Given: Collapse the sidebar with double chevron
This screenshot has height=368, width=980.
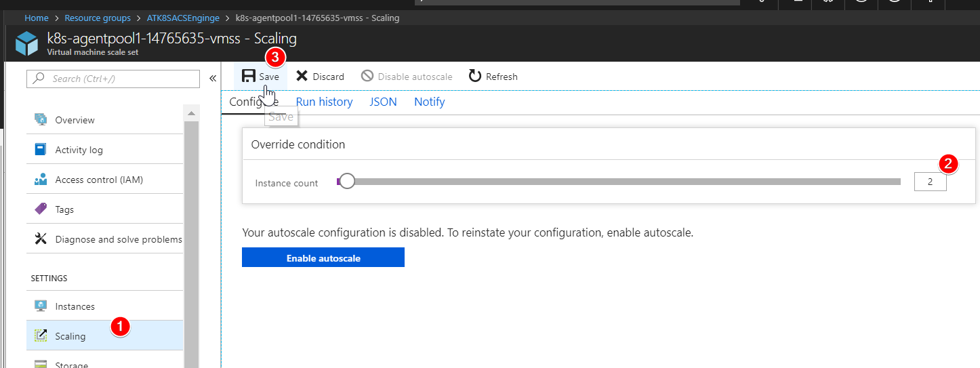Looking at the screenshot, I should click(212, 79).
